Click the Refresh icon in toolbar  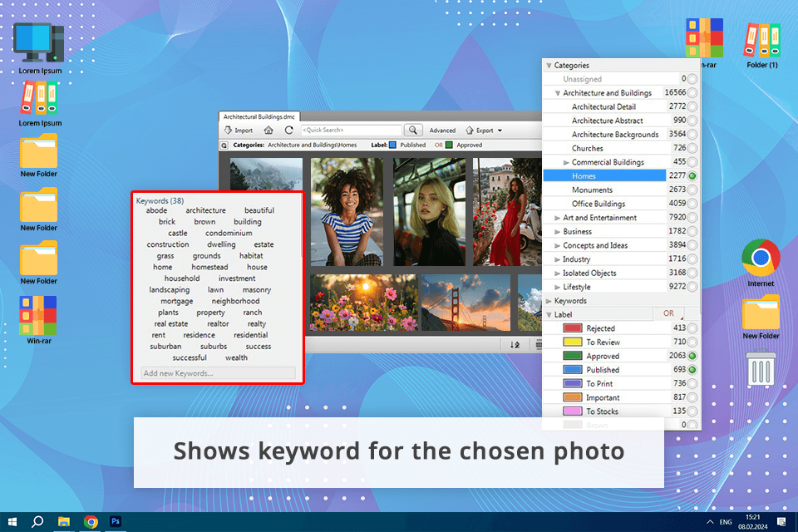click(288, 131)
